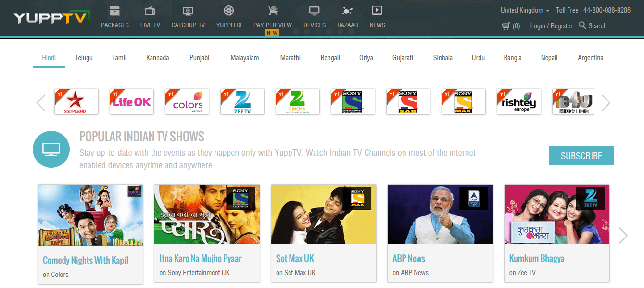This screenshot has width=644, height=288.
Task: Switch to the Sinhala language tab
Action: tap(443, 58)
